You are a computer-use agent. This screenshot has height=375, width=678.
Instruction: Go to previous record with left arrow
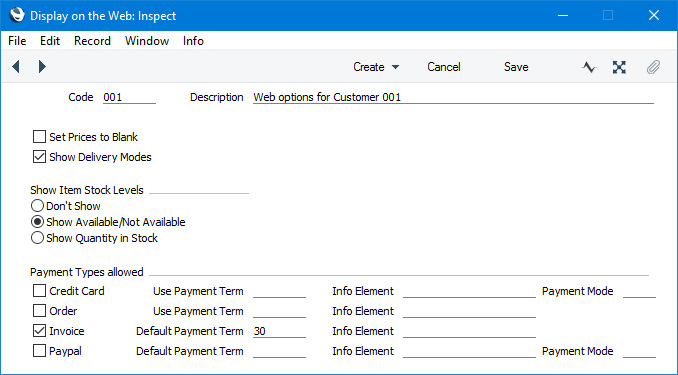tap(16, 67)
